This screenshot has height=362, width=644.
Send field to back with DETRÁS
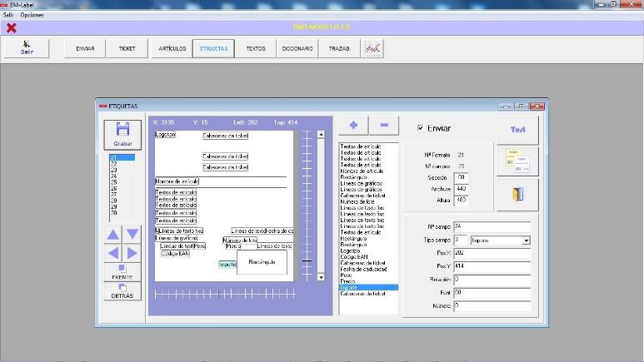pos(122,291)
